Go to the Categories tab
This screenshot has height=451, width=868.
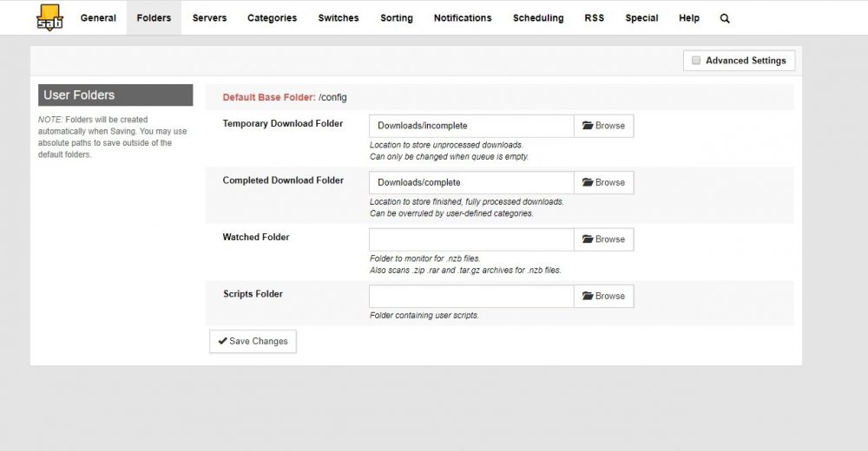coord(272,17)
